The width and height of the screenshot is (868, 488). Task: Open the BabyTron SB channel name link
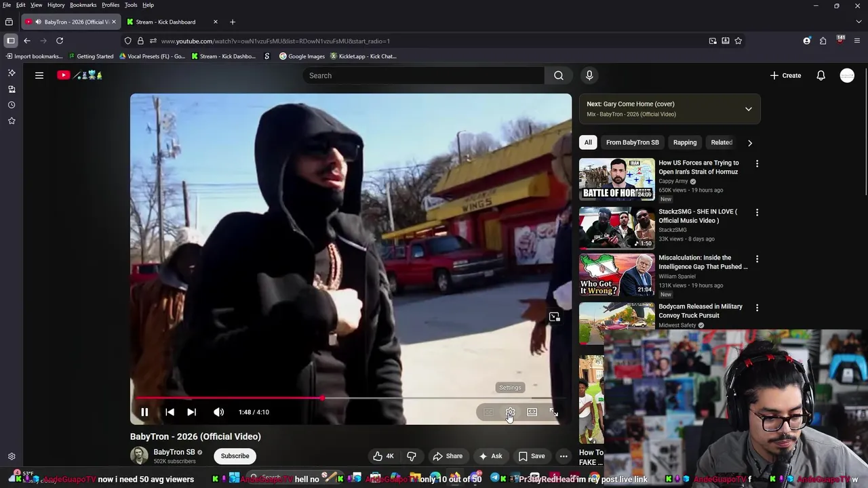(x=174, y=452)
